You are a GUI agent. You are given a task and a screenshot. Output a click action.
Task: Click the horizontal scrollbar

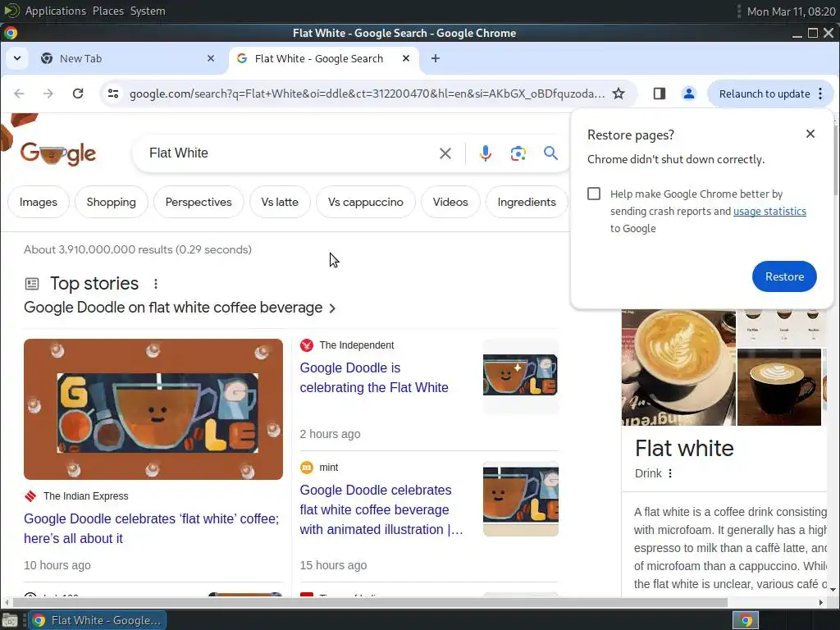(x=370, y=603)
